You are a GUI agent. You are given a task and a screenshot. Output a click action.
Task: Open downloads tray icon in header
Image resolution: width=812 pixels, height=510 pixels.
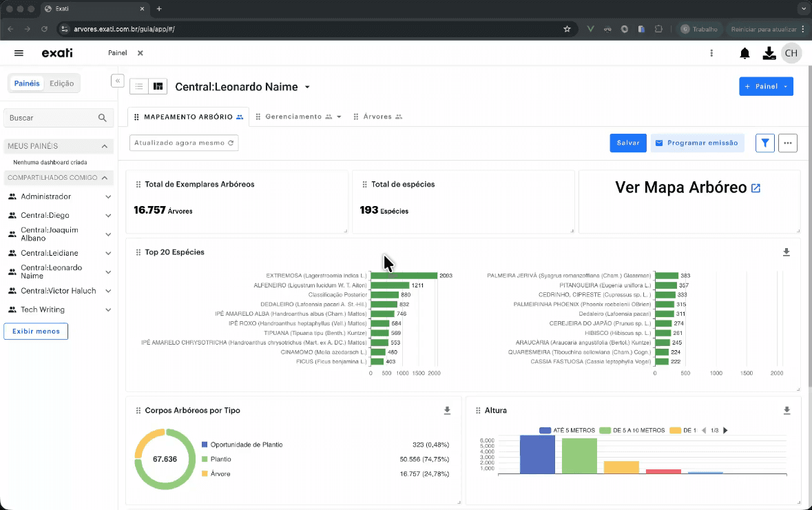(769, 53)
